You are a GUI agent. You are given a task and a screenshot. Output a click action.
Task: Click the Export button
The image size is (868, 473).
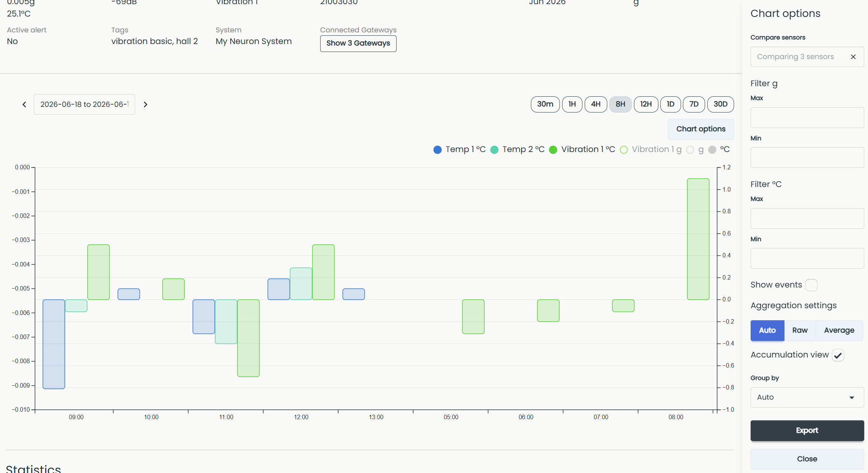click(807, 430)
